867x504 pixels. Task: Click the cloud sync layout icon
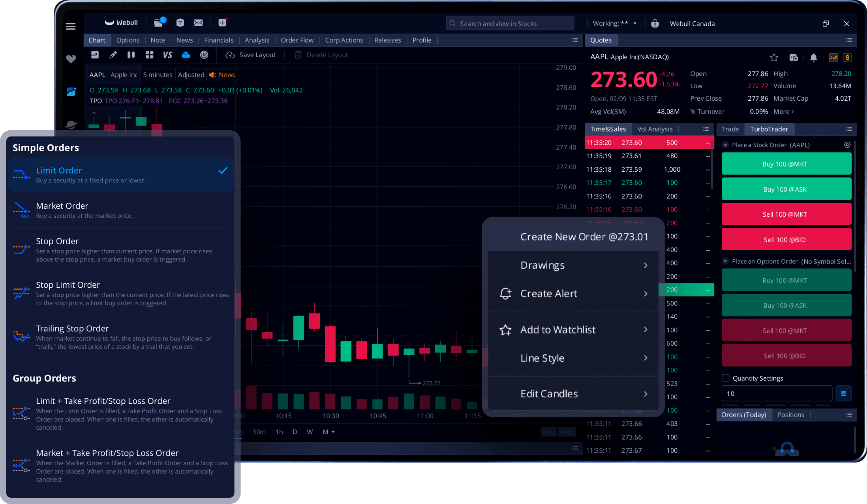pyautogui.click(x=186, y=55)
